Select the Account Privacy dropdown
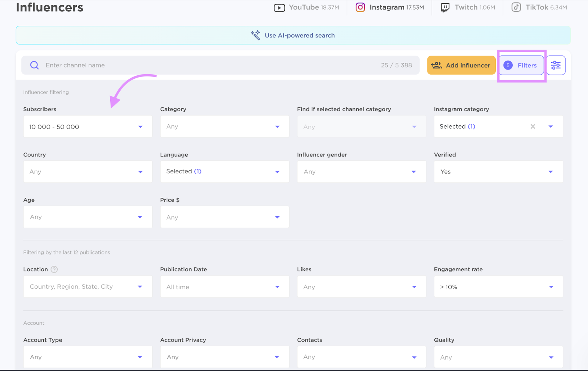Image resolution: width=588 pixels, height=371 pixels. pyautogui.click(x=225, y=357)
